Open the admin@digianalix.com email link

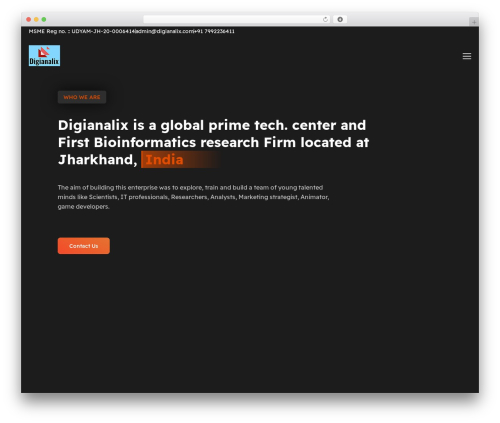pyautogui.click(x=164, y=31)
